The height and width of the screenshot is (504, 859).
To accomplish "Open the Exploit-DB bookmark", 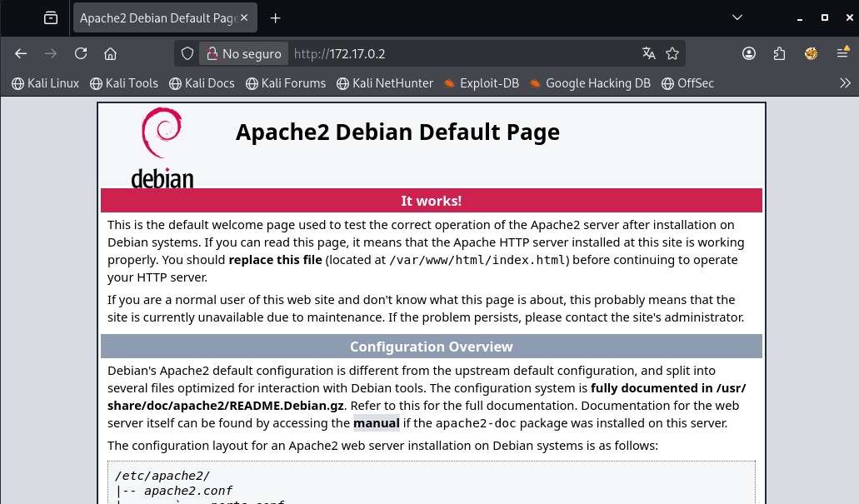I will pos(481,83).
